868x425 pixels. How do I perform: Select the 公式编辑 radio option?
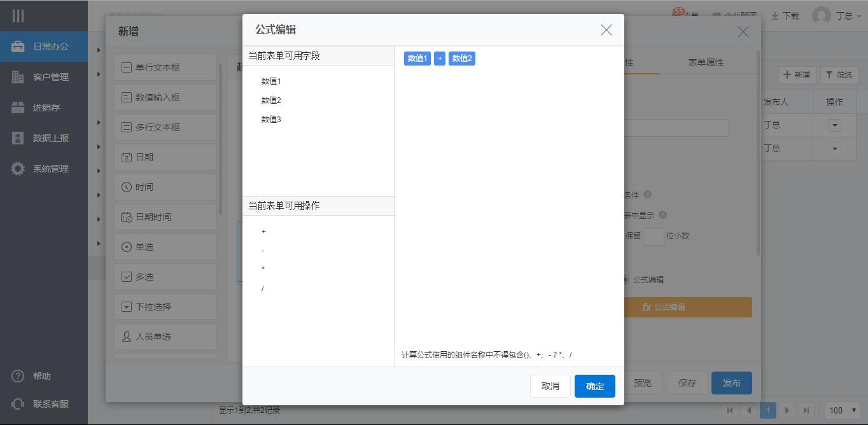tap(626, 280)
